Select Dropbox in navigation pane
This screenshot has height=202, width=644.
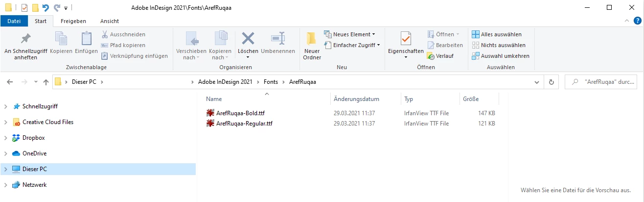(33, 138)
